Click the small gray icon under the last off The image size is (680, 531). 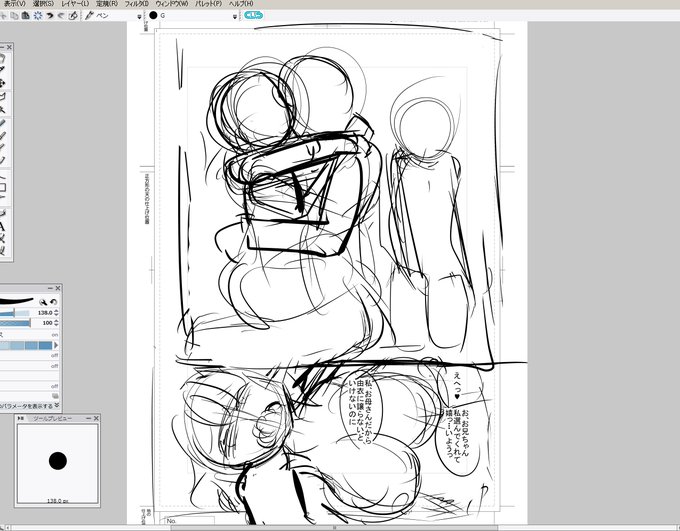click(x=55, y=396)
